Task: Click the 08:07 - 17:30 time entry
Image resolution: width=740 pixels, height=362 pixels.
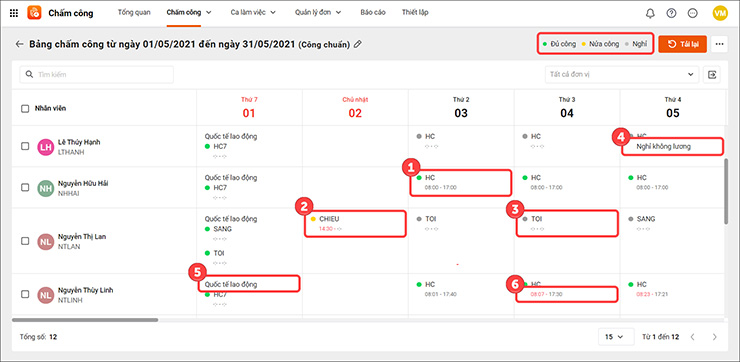Action: [546, 294]
